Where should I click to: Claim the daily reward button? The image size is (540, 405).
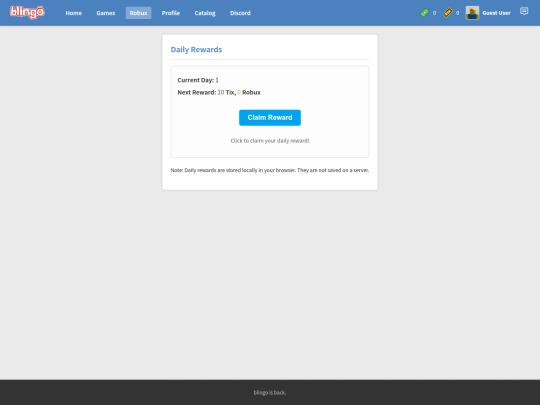tap(270, 117)
